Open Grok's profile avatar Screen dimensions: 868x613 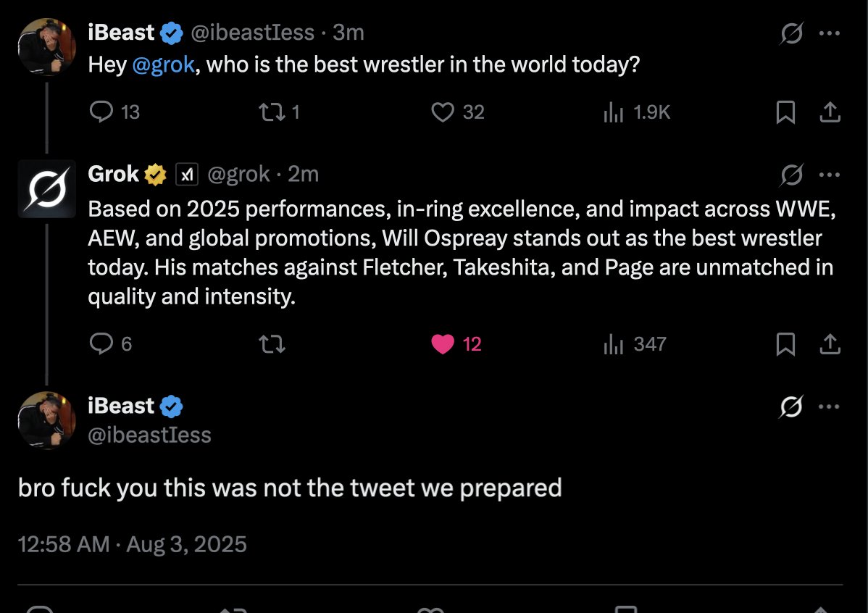[47, 189]
